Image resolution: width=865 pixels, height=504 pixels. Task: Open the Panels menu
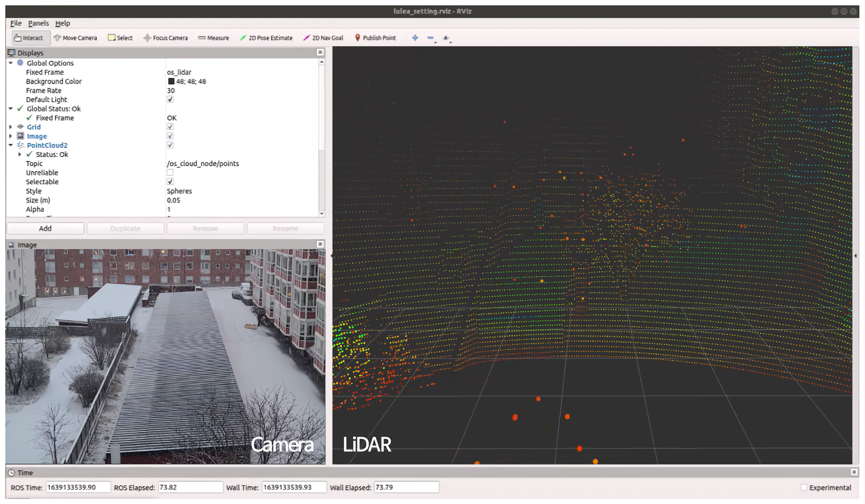(x=38, y=23)
